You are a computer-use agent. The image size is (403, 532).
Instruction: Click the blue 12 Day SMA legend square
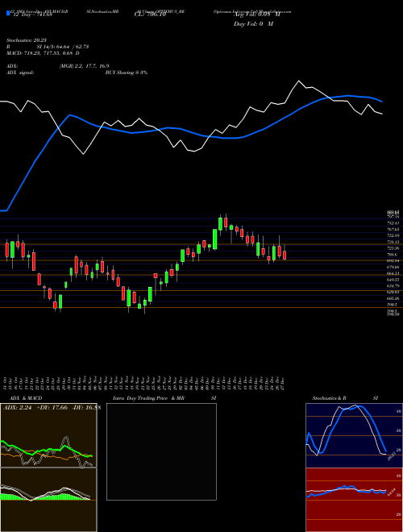pyautogui.click(x=8, y=14)
